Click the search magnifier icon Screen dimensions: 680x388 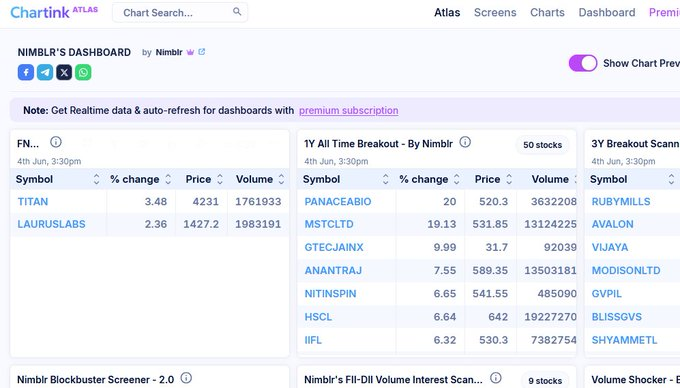[x=237, y=12]
